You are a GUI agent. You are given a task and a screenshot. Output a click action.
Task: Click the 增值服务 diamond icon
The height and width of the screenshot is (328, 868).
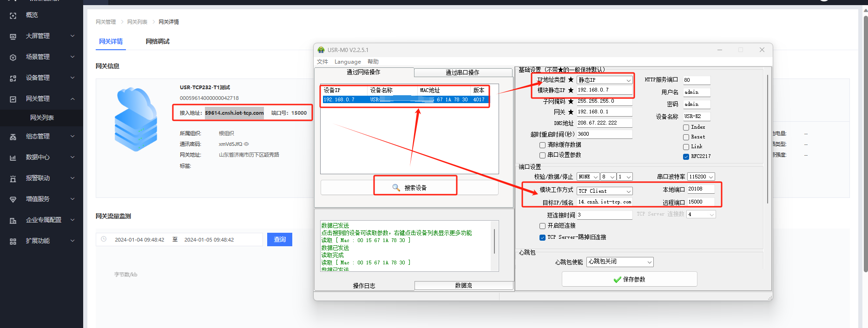point(13,199)
